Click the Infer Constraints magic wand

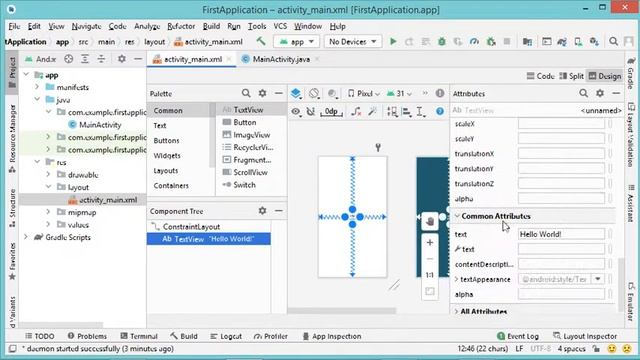coord(372,111)
